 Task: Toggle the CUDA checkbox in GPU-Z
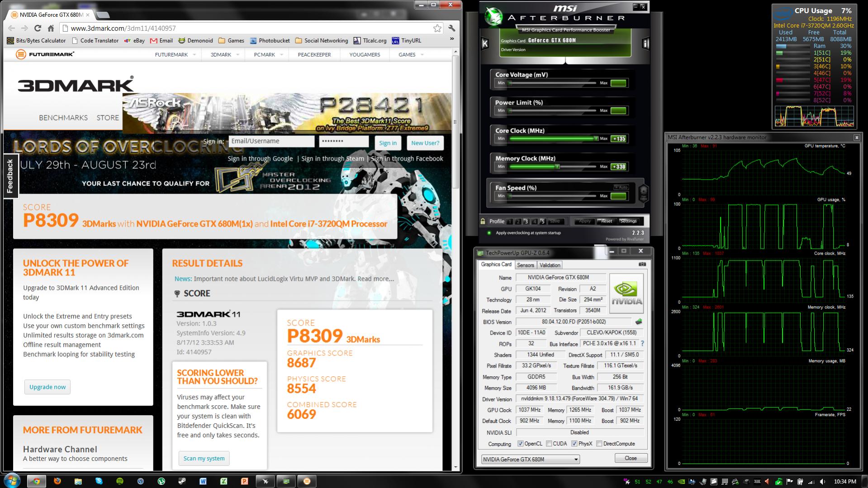[x=549, y=444]
